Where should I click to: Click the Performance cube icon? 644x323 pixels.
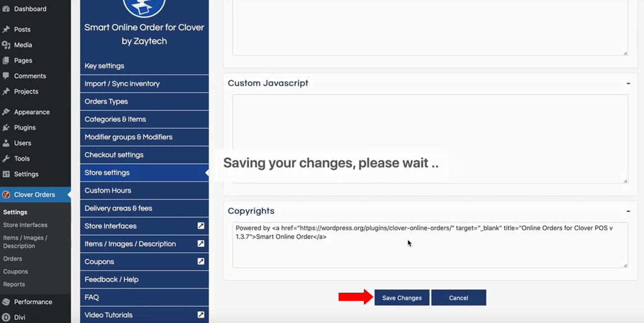pyautogui.click(x=6, y=302)
